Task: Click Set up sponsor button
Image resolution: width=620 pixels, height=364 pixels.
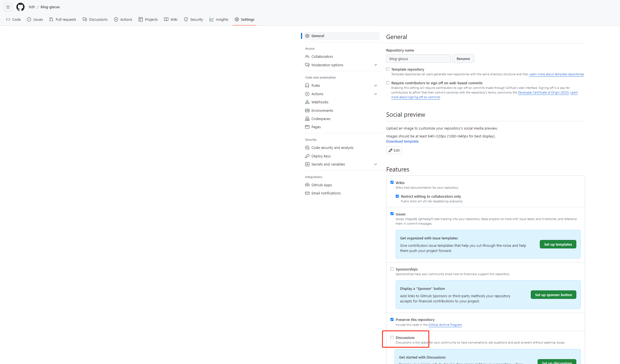Action: point(553,295)
